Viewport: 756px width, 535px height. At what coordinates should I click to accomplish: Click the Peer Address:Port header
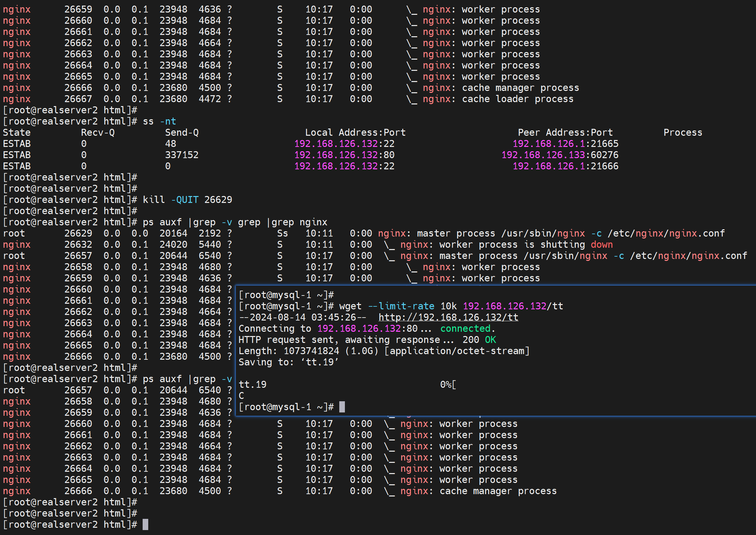[x=565, y=132]
